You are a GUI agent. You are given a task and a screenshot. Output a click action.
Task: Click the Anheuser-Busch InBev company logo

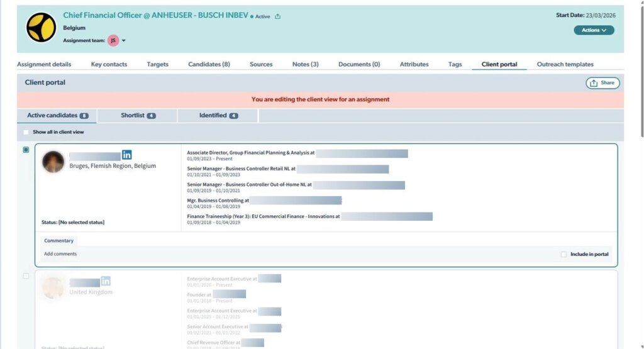(41, 28)
